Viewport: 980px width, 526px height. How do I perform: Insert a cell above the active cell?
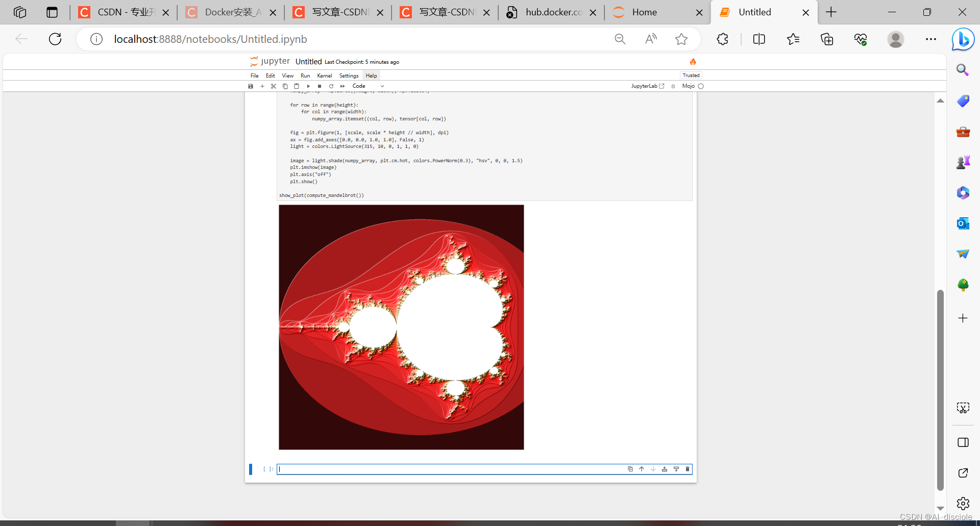(665, 469)
